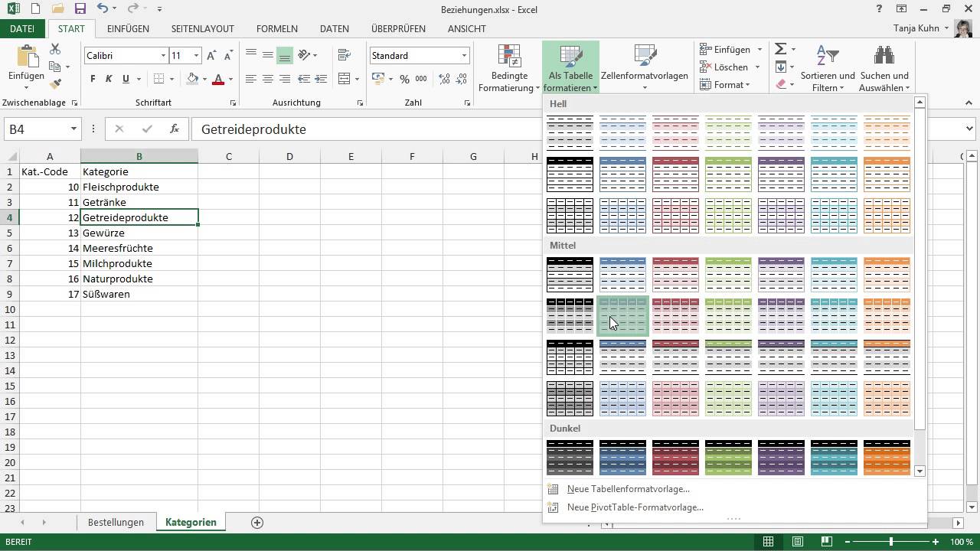980x551 pixels.
Task: Click the cell borders icon
Action: click(158, 79)
